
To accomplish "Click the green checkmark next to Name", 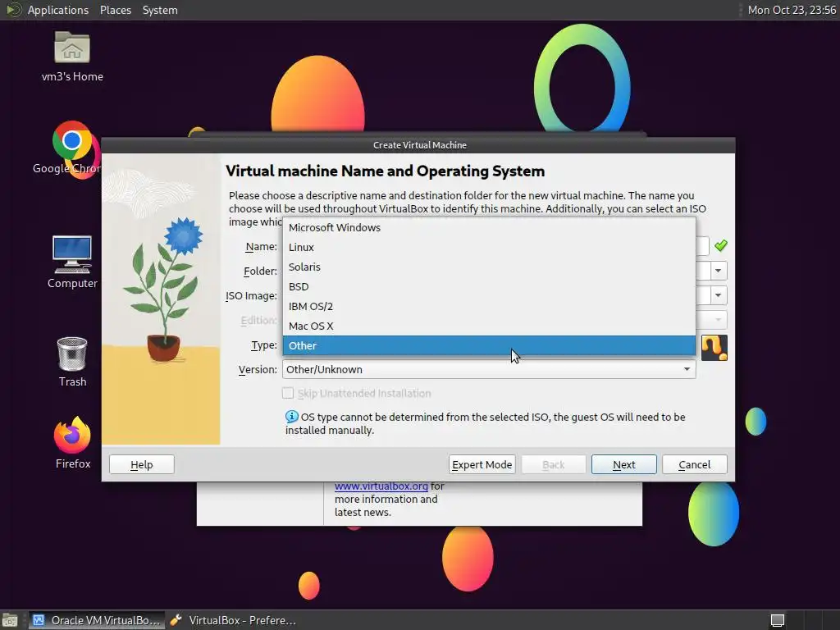I will tap(720, 245).
